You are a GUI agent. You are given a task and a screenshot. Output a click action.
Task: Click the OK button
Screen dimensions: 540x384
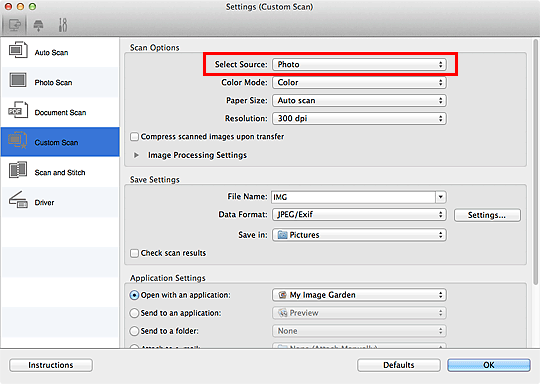pos(489,365)
